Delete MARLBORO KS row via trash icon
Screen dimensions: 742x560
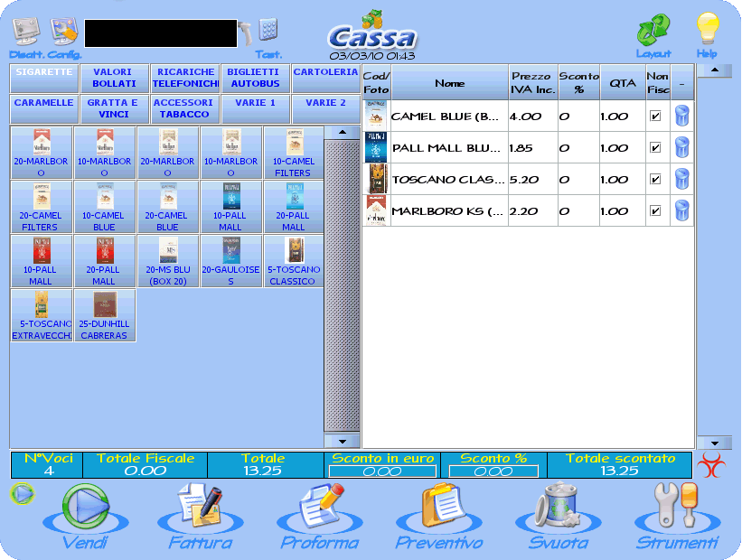click(682, 211)
